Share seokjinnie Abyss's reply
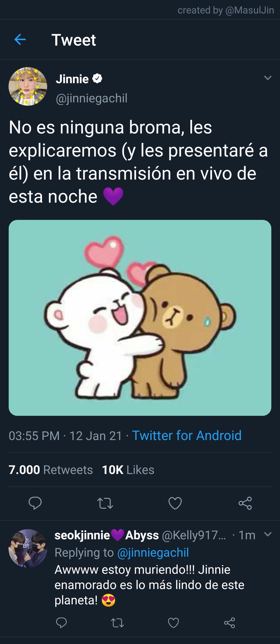The width and height of the screenshot is (280, 644). pyautogui.click(x=230, y=623)
